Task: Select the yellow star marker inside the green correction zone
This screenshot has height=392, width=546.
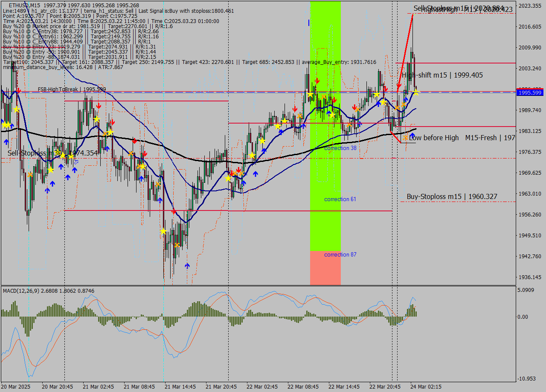Action: click(333, 115)
